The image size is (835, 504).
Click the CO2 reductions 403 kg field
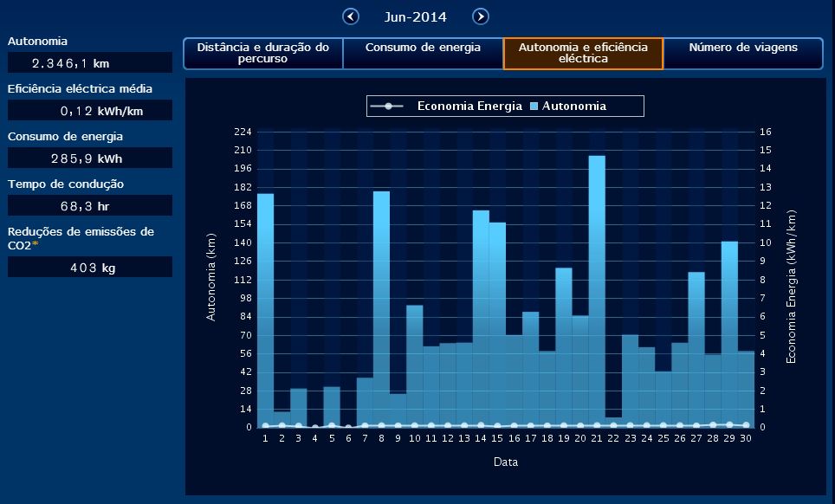click(x=90, y=268)
